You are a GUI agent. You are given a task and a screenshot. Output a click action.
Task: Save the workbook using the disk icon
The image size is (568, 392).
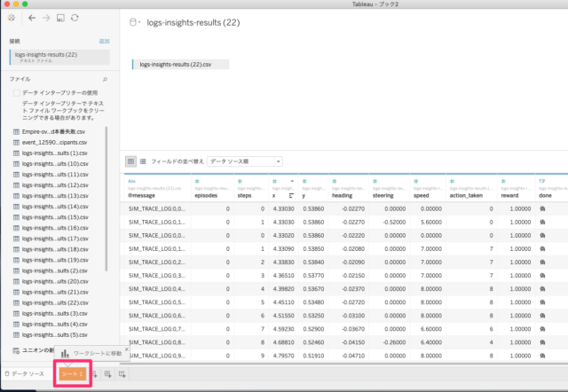[x=60, y=18]
